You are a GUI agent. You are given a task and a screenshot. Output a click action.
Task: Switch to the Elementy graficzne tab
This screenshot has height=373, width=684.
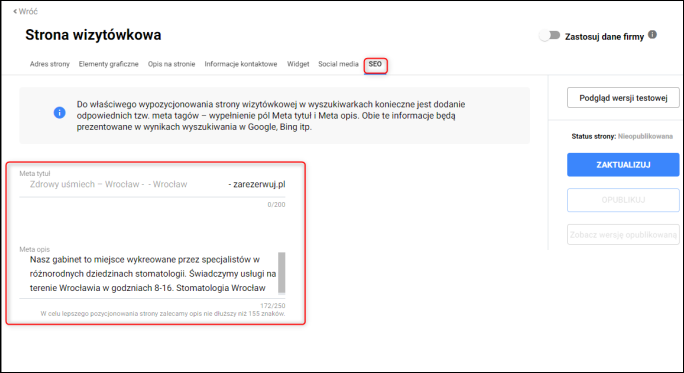click(109, 64)
